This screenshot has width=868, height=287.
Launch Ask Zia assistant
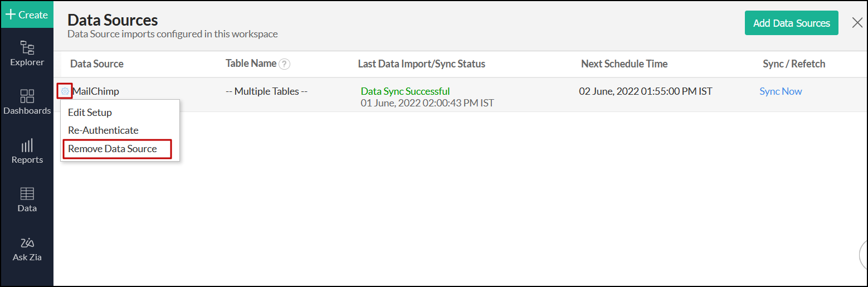[x=27, y=249]
